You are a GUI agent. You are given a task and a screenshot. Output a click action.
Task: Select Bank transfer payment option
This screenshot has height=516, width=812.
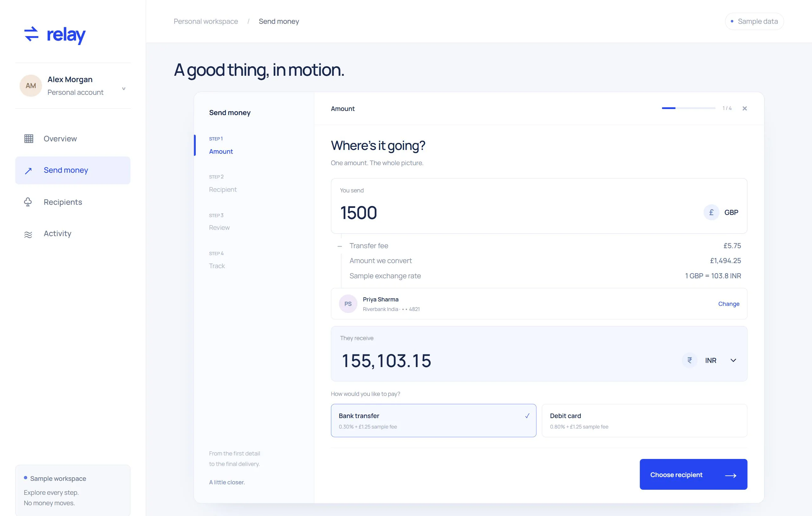click(x=433, y=420)
